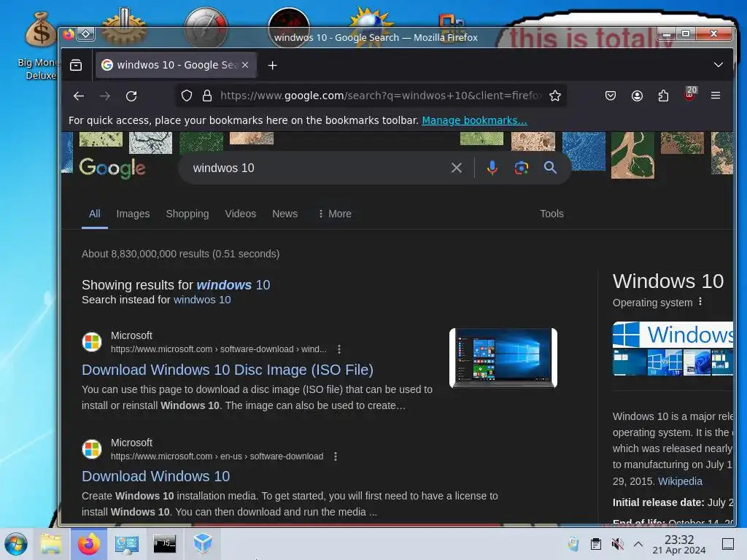Close the windwos 10 Google Search tab
Screen dimensions: 747x560
[x=245, y=65]
